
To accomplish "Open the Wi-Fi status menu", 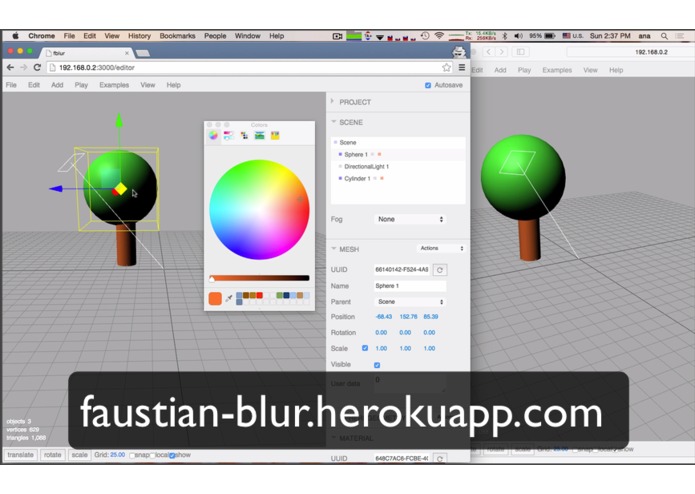I will [439, 36].
